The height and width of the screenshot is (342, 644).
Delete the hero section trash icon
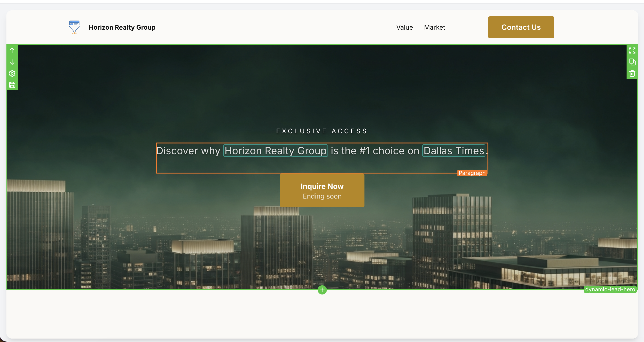coord(632,73)
